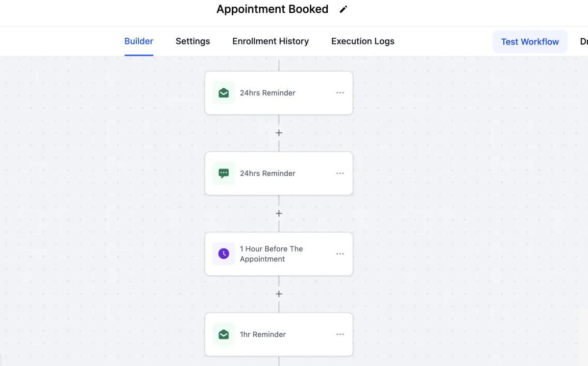Go to the Enrollment History tab
The image size is (588, 366).
(x=270, y=41)
